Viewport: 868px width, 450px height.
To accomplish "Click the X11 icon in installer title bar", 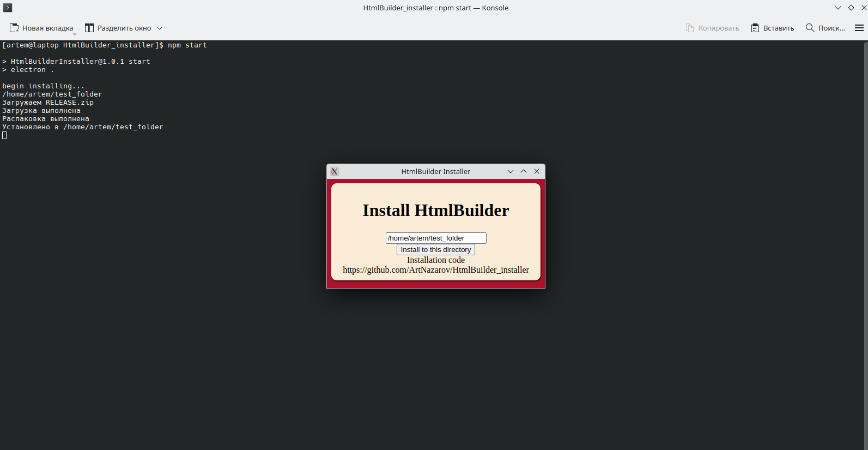I will coord(335,171).
